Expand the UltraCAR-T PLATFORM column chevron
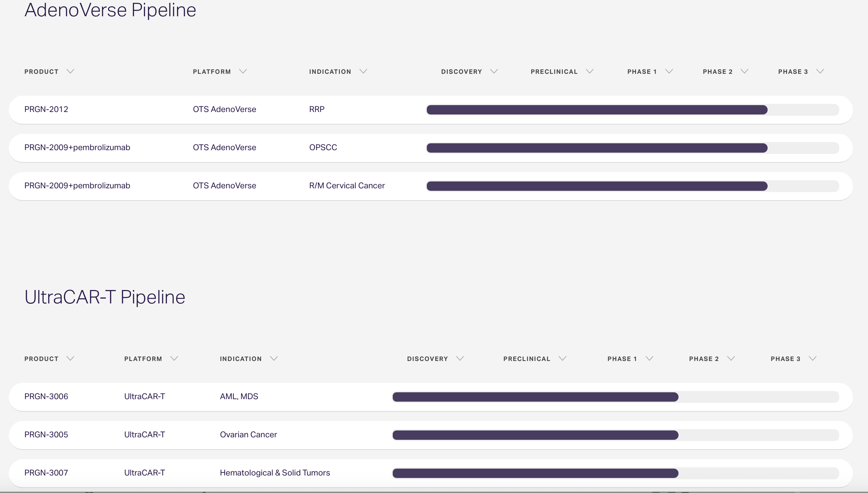The width and height of the screenshot is (868, 493). click(x=174, y=358)
